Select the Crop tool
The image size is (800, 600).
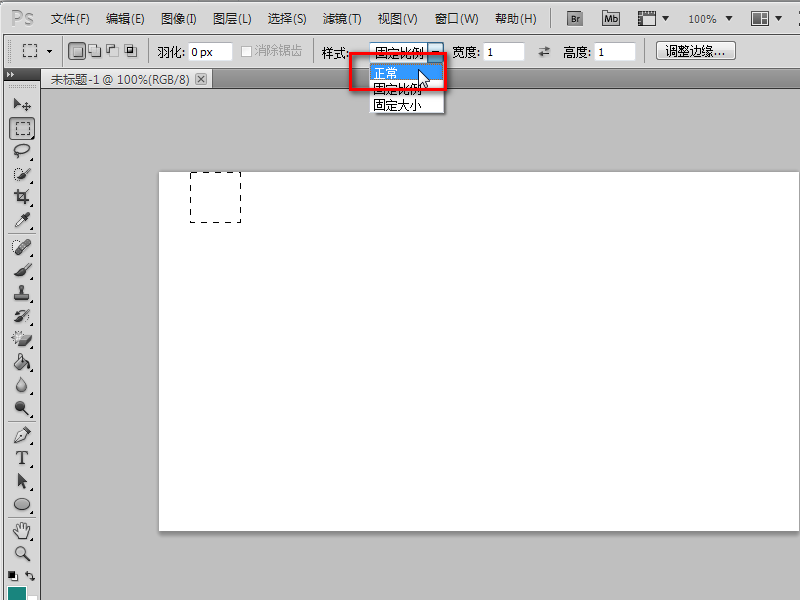coord(21,197)
